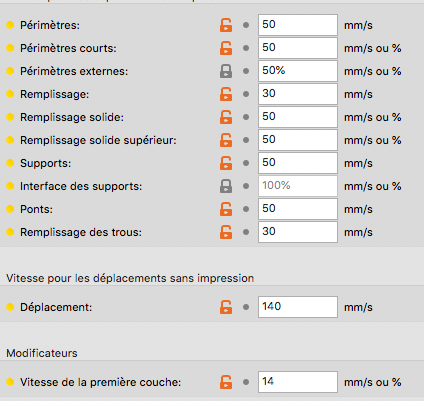Select the Remplissage speed input

[298, 94]
